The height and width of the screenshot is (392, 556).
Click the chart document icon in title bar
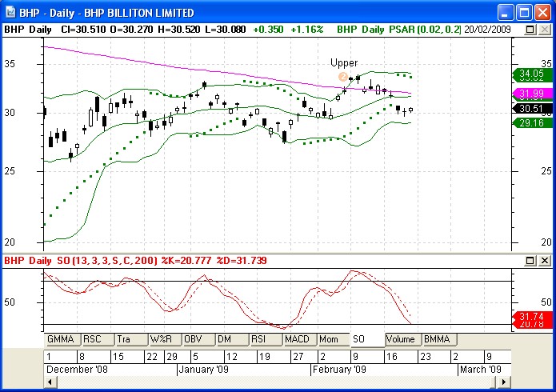[x=11, y=13]
